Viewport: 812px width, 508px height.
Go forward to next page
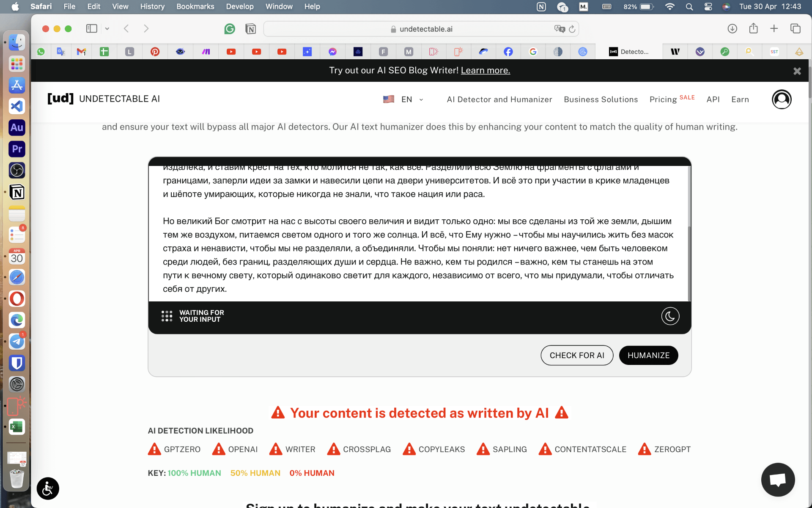pyautogui.click(x=146, y=28)
